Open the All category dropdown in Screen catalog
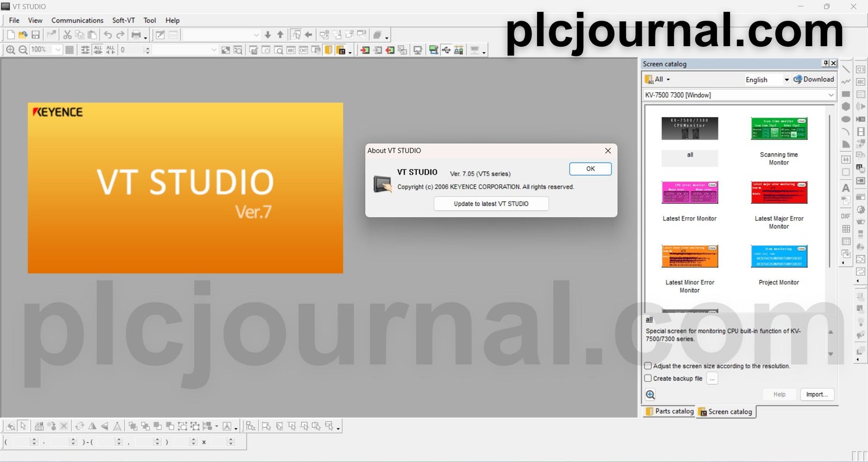The width and height of the screenshot is (868, 462). click(658, 79)
